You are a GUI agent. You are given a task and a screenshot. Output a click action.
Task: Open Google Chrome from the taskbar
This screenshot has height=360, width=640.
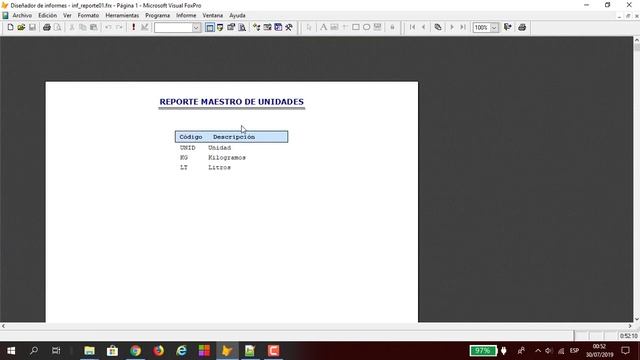136,351
